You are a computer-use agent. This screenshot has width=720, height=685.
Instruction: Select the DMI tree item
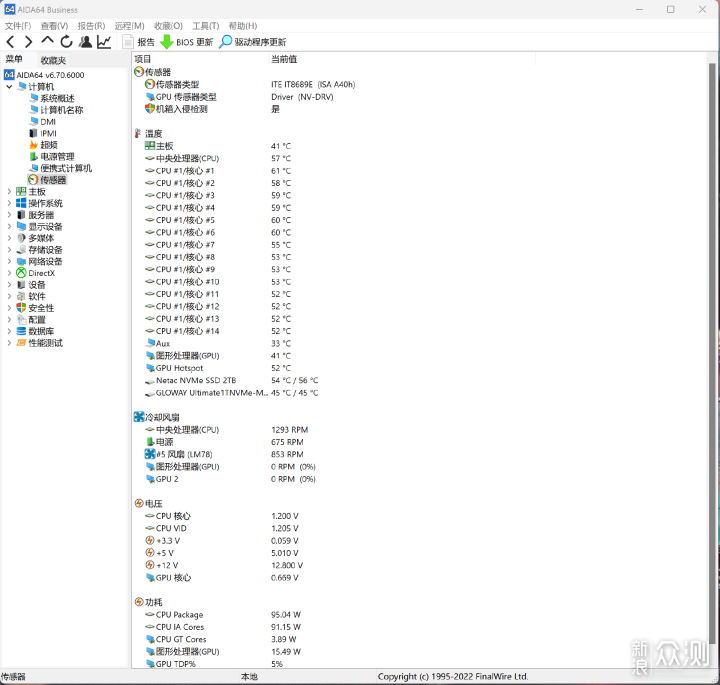[43, 122]
